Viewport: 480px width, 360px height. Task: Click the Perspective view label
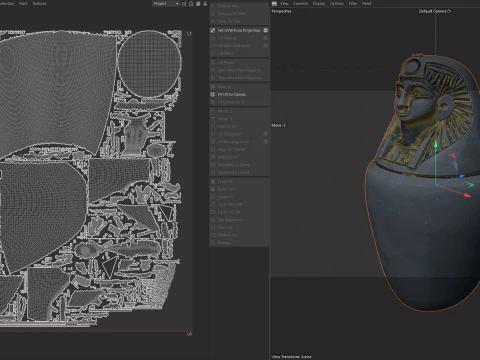tap(281, 11)
